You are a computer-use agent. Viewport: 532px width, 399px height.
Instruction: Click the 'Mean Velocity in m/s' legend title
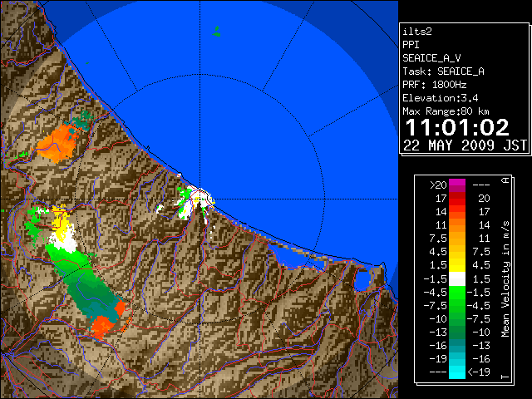505,278
